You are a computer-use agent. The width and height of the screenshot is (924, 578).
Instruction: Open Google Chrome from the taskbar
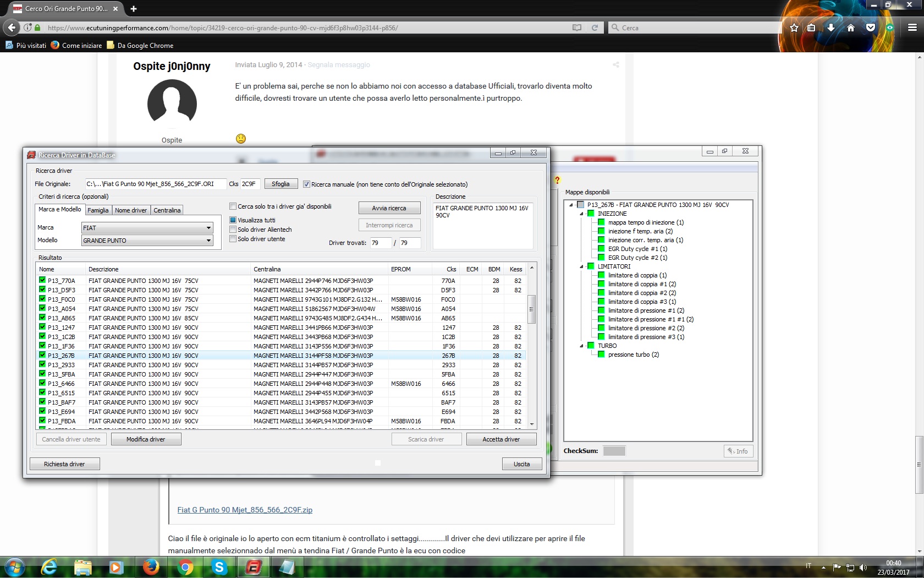tap(185, 567)
